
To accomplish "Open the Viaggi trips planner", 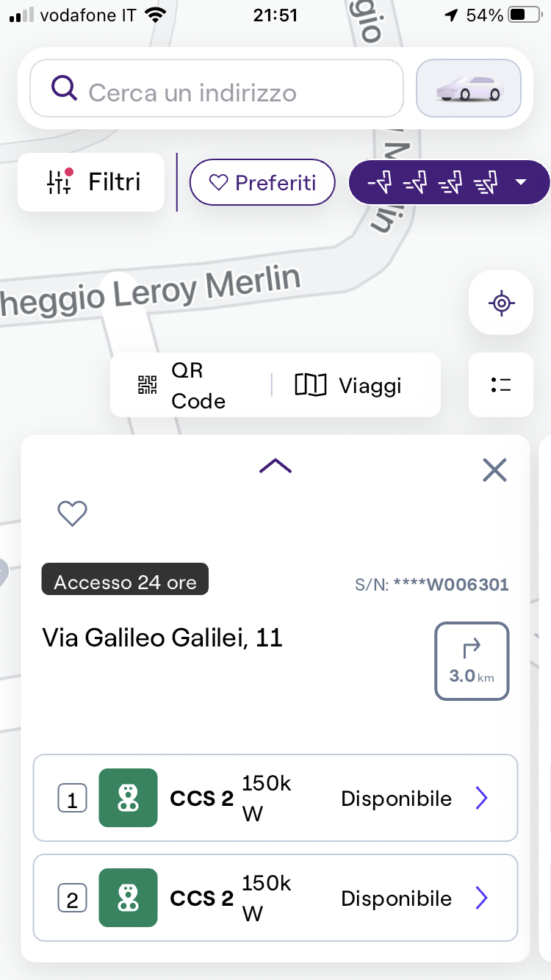I will tap(349, 385).
